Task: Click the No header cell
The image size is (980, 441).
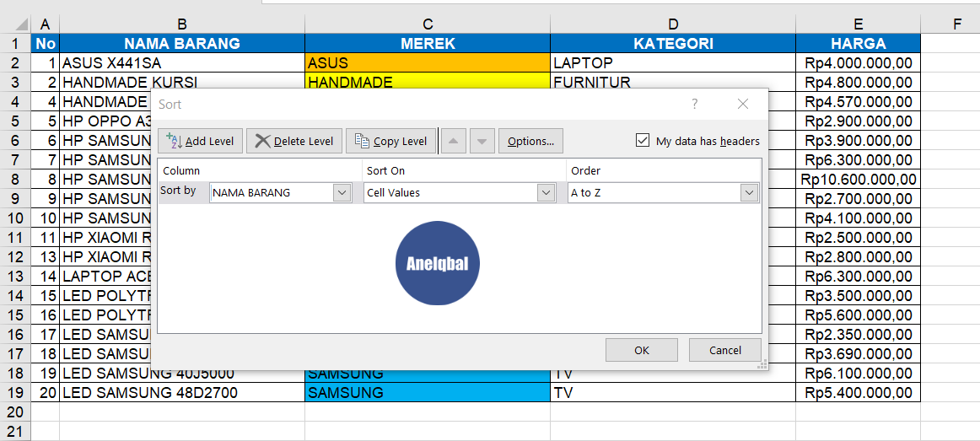Action: pyautogui.click(x=45, y=43)
